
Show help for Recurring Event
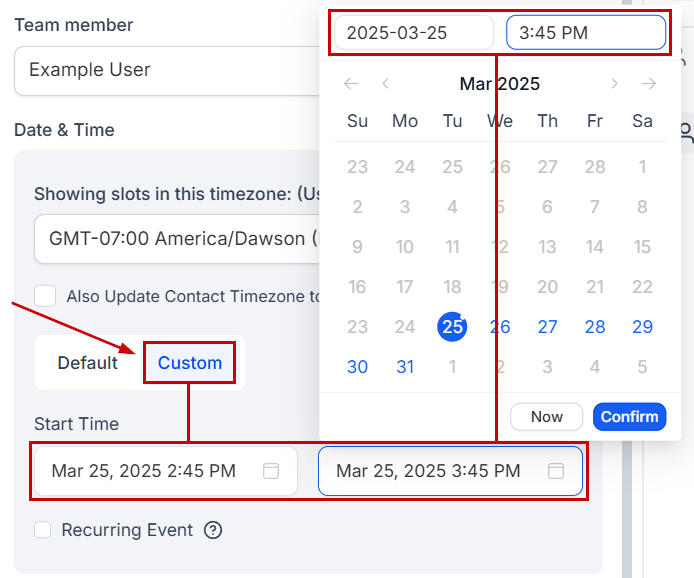[x=213, y=530]
